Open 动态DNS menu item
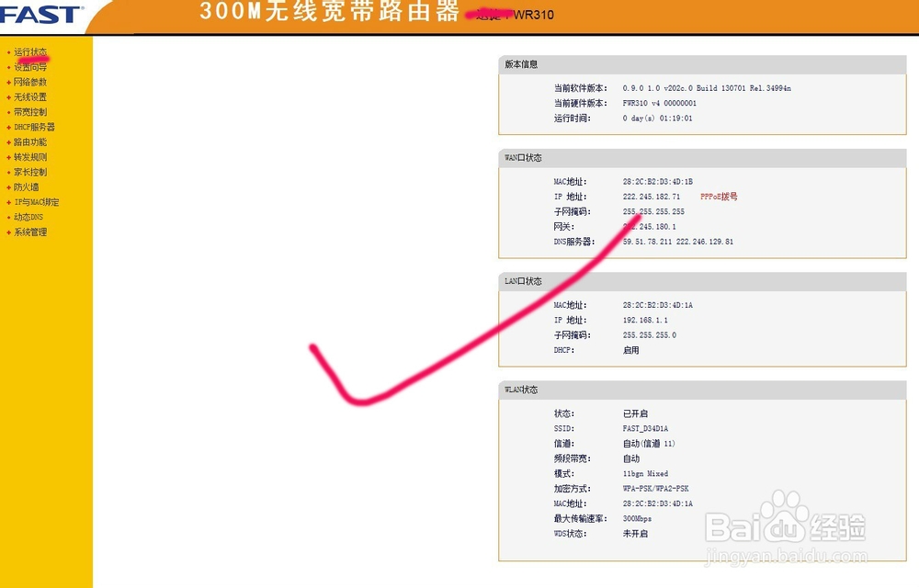919x588 pixels. 28,217
